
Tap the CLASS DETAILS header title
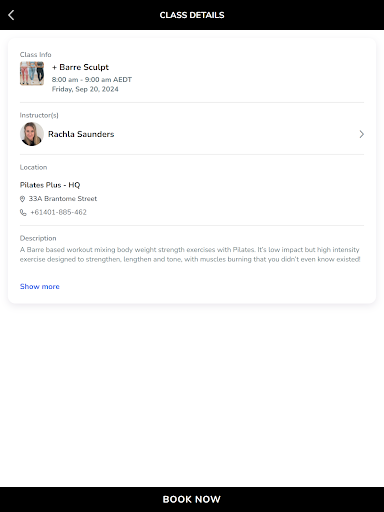pyautogui.click(x=192, y=15)
